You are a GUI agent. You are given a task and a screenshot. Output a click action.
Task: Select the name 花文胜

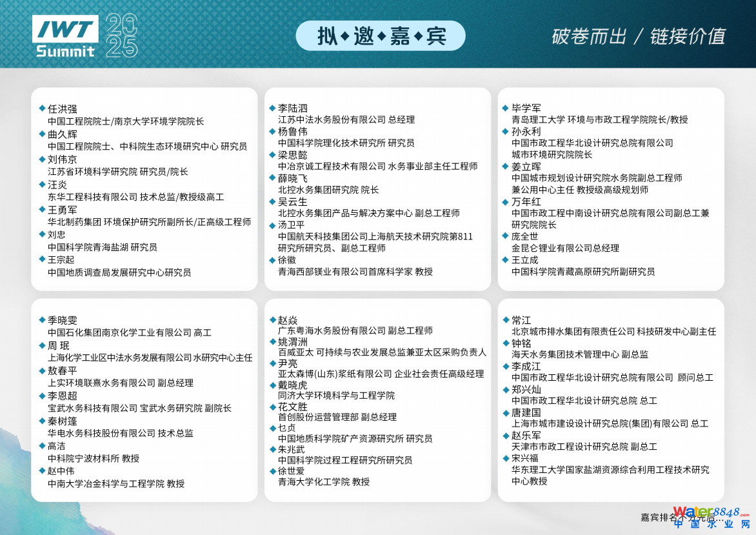point(293,407)
